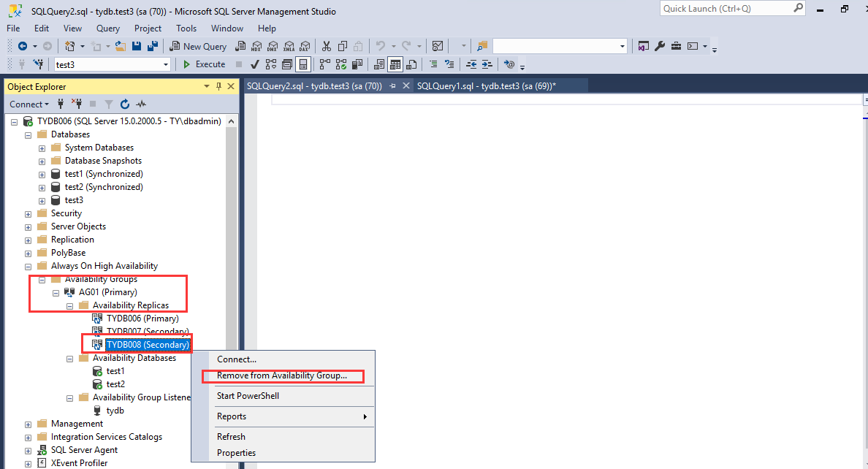Switch to SQLQuery1.sql tab
Screen dimensions: 868x469
(486, 85)
